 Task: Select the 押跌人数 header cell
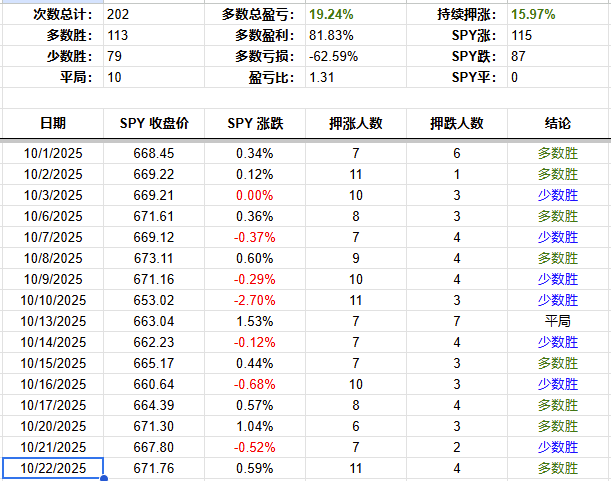pos(457,123)
